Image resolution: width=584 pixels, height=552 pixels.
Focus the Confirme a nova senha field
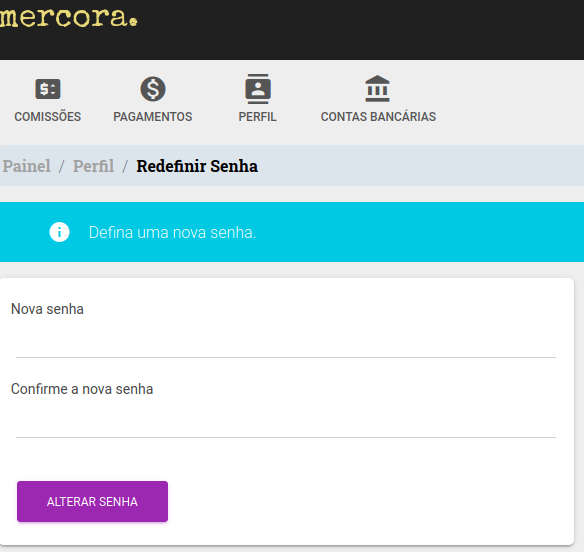coord(286,421)
